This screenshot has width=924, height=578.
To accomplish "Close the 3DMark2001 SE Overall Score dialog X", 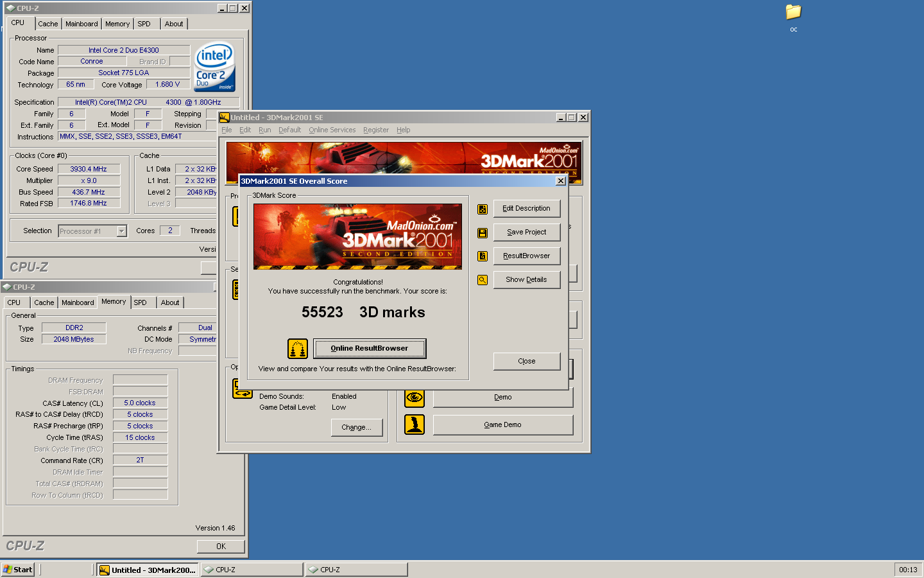I will coord(561,181).
